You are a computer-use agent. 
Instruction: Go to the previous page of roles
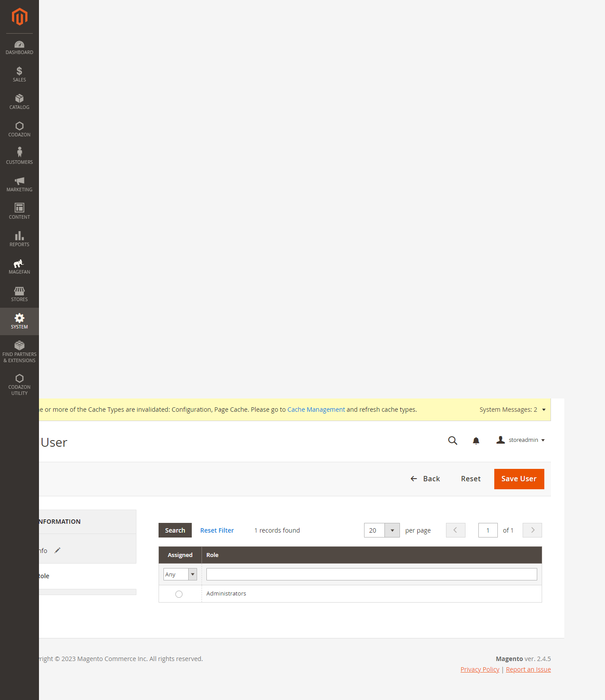(455, 530)
